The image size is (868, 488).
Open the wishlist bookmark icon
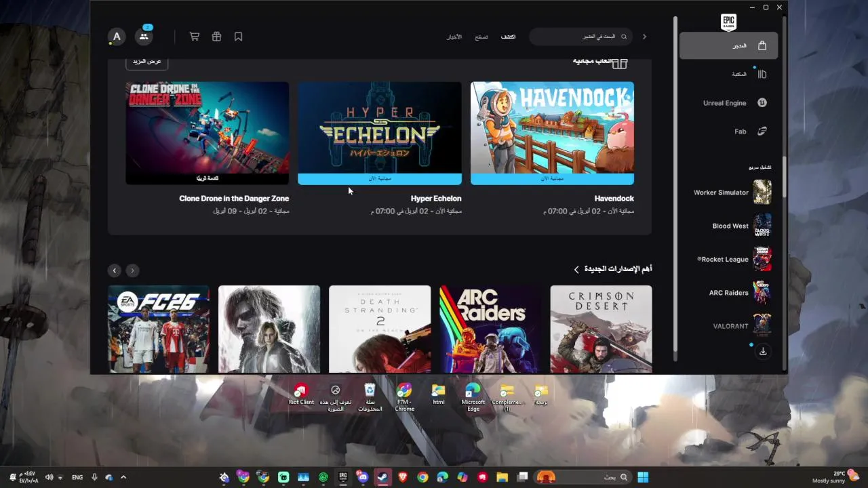click(238, 37)
